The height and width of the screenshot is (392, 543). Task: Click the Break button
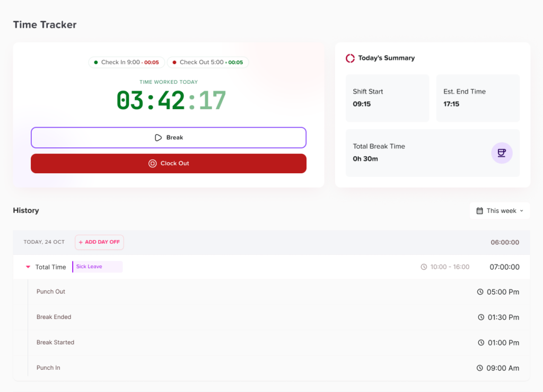(x=169, y=138)
